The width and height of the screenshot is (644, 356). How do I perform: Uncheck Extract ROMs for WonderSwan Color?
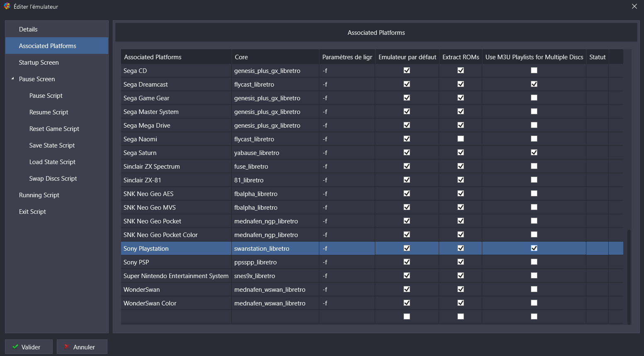click(x=461, y=303)
